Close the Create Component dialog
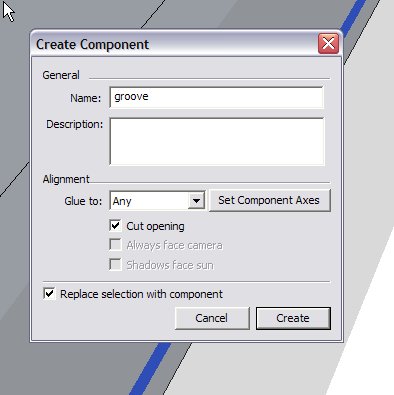The height and width of the screenshot is (395, 394). click(328, 43)
